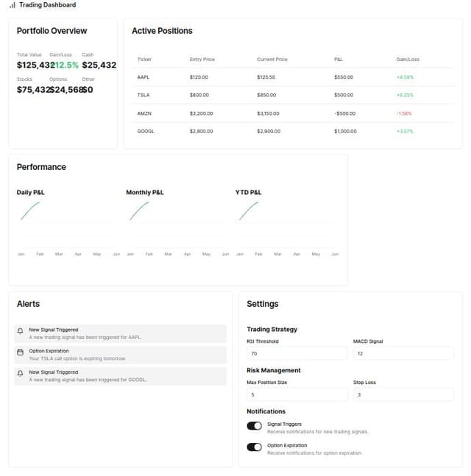Click AAPL entry price $120.00
471x476 pixels.
click(199, 77)
